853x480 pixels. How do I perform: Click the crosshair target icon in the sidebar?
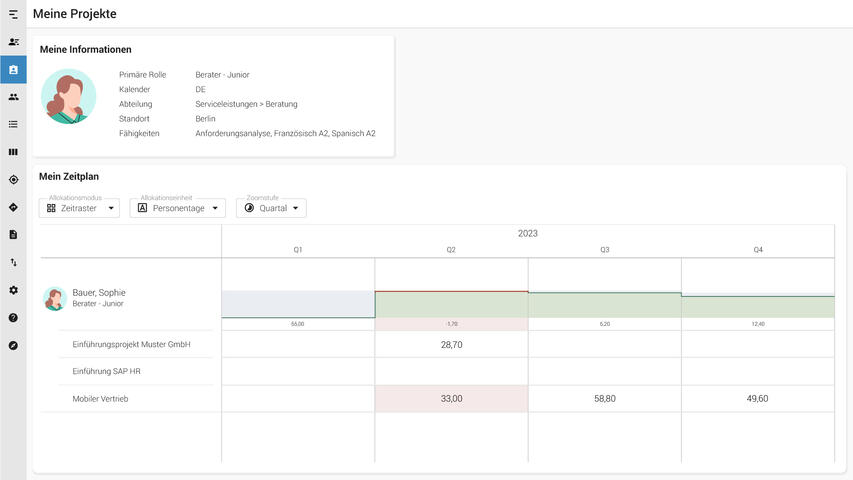[13, 180]
